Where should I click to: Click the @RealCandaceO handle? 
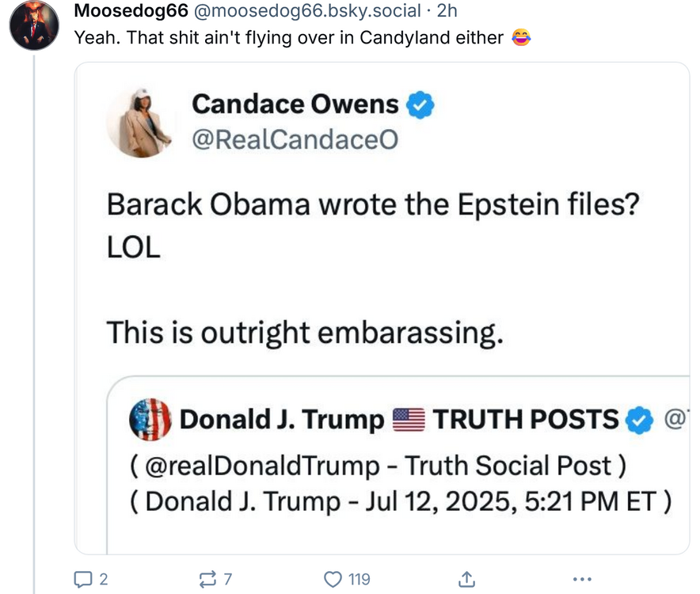click(295, 140)
